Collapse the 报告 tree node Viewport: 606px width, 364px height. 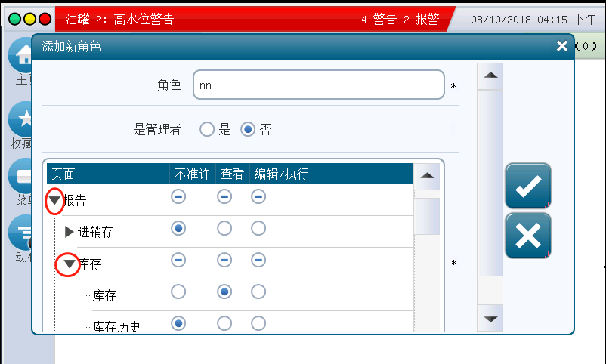click(x=54, y=201)
